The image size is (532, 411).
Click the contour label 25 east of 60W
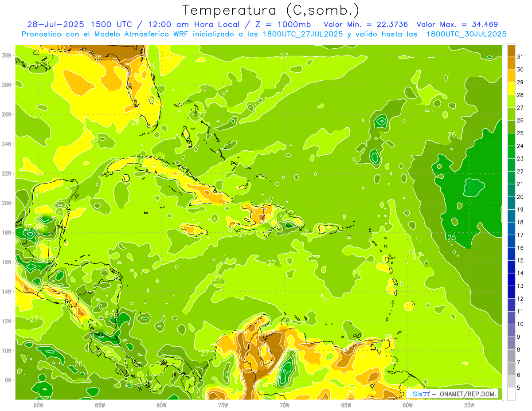452,238
